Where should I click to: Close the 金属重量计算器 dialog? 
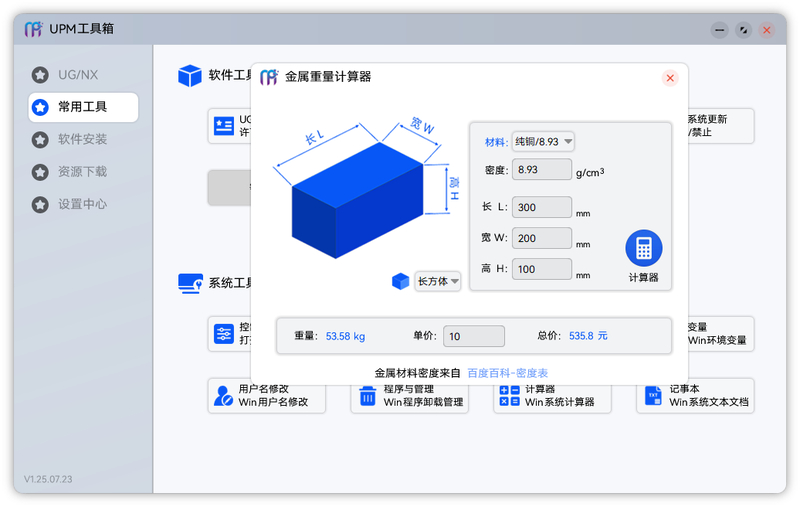point(670,78)
